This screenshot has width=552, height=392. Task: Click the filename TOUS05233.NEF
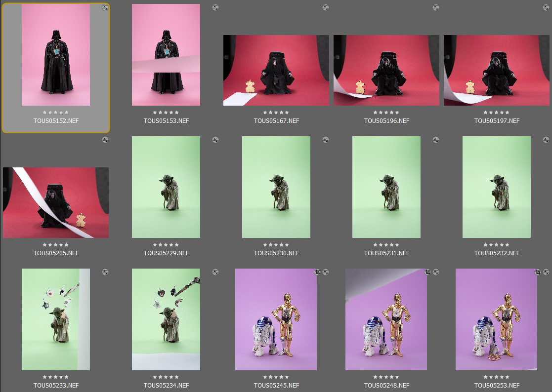click(56, 385)
